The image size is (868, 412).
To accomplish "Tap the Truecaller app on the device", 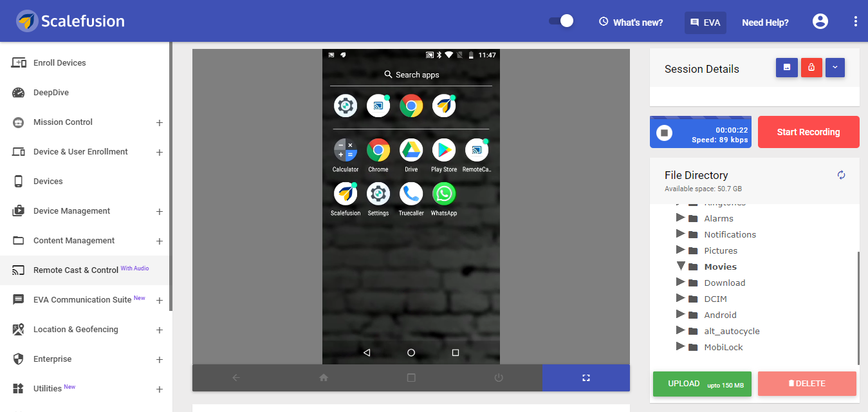I will click(x=411, y=199).
